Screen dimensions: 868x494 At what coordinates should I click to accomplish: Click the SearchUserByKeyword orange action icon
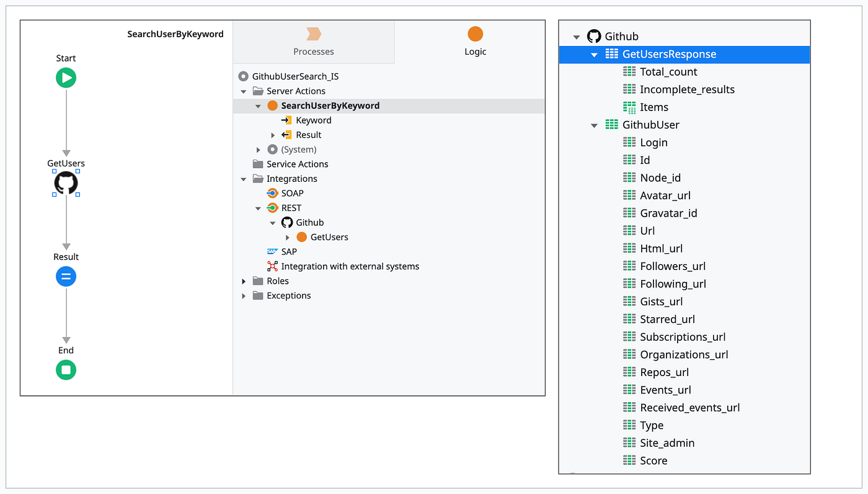273,106
